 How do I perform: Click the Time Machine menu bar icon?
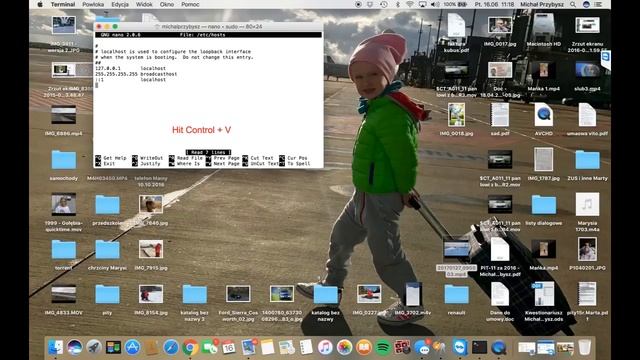click(384, 4)
